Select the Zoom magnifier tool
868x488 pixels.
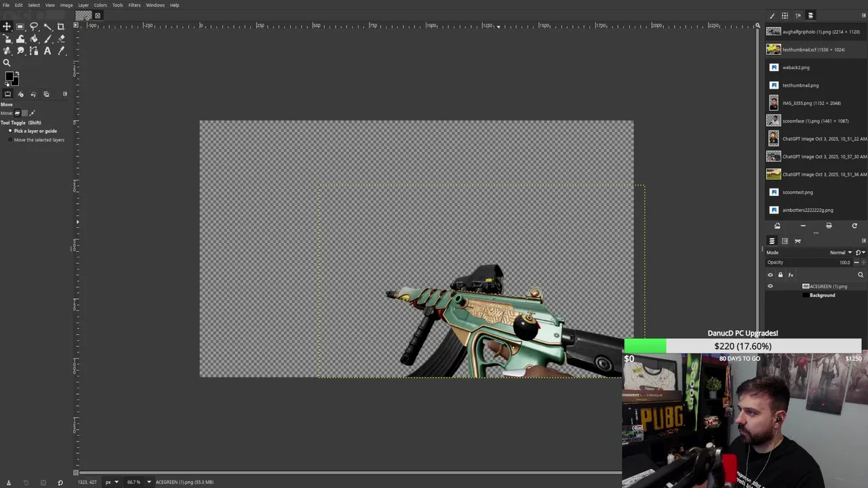[x=7, y=63]
